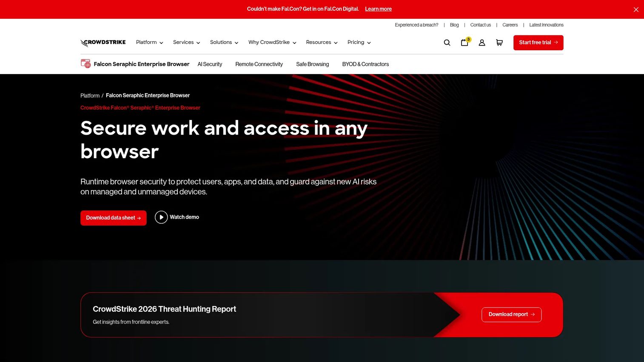Viewport: 644px width, 362px height.
Task: Open the user account icon
Action: tap(482, 43)
